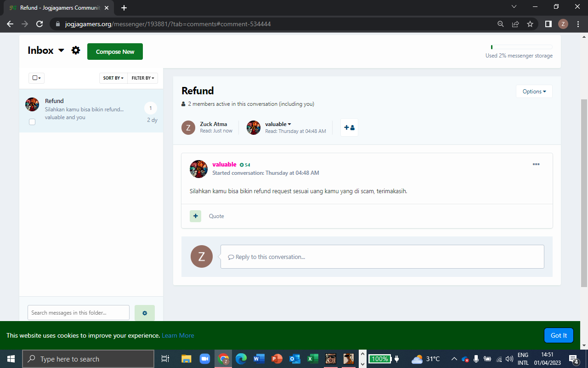Click the browser back arrow
588x368 pixels.
tap(10, 24)
